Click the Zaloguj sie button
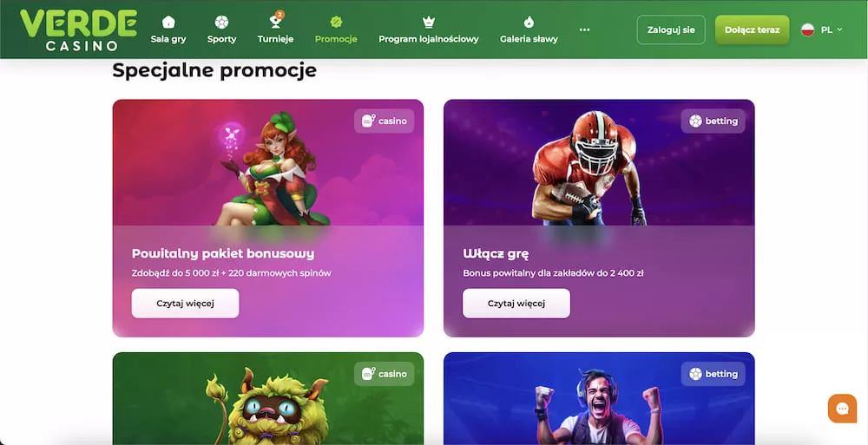The height and width of the screenshot is (445, 868). tap(671, 29)
